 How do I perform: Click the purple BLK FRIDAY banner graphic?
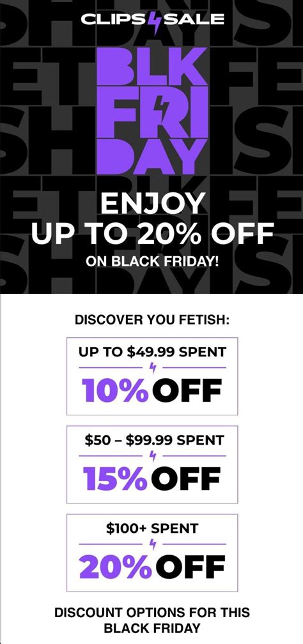[152, 111]
